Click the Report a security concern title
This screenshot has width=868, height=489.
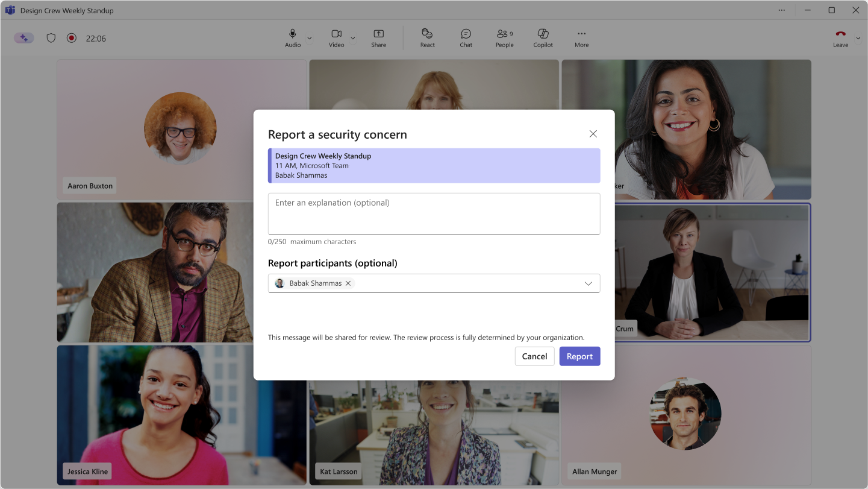click(x=337, y=134)
